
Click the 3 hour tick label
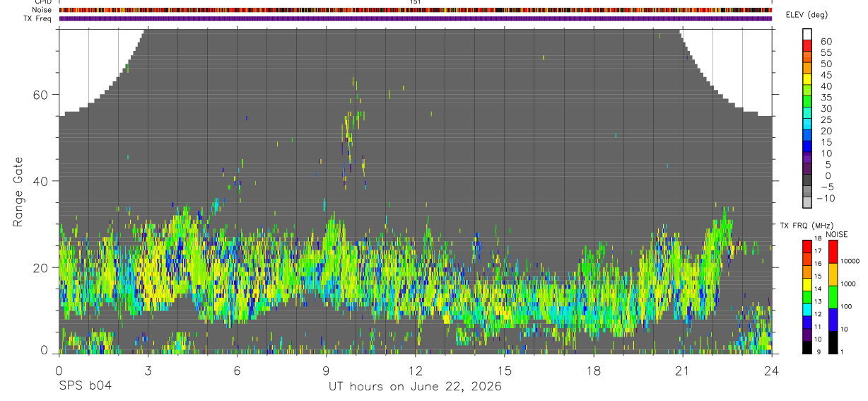tap(148, 371)
